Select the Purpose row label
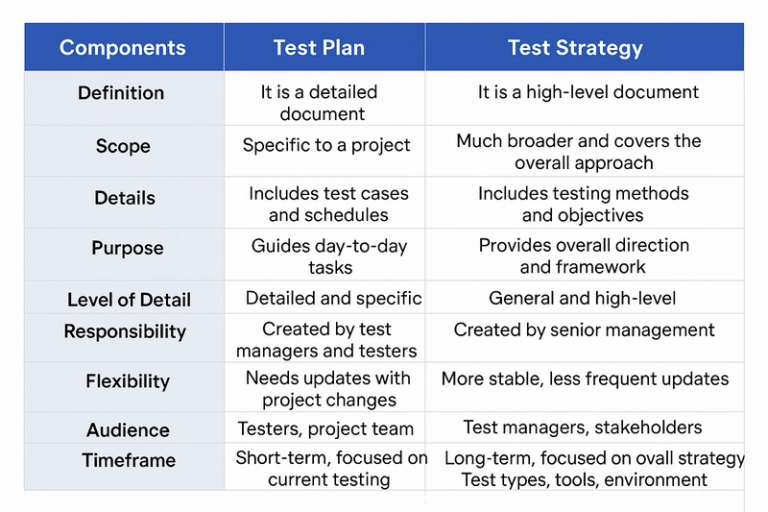Screen dimensions: 768x512 coord(127,248)
